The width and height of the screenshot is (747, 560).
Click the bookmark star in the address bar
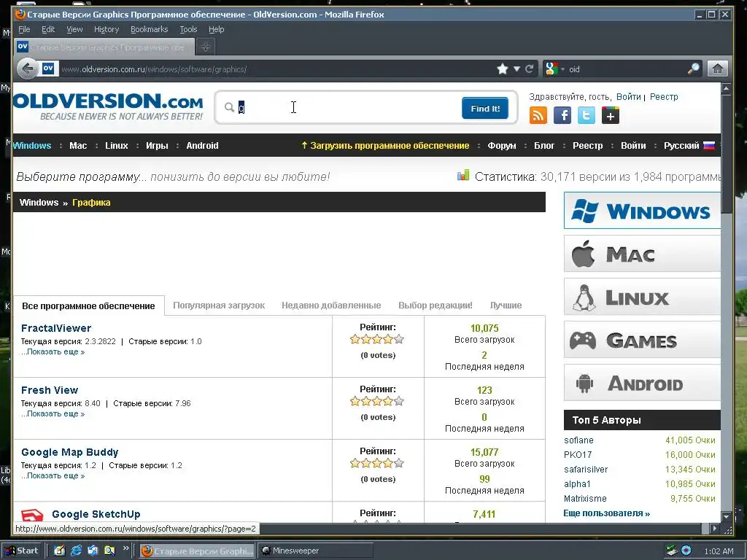point(502,69)
